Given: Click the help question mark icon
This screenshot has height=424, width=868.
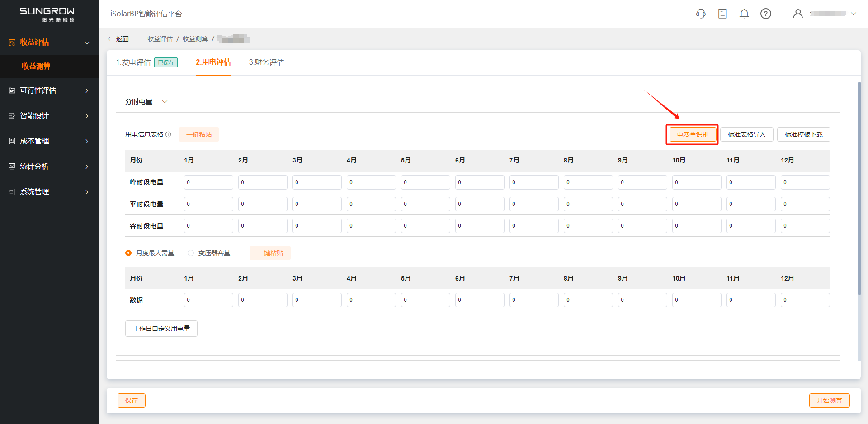Looking at the screenshot, I should click(766, 14).
